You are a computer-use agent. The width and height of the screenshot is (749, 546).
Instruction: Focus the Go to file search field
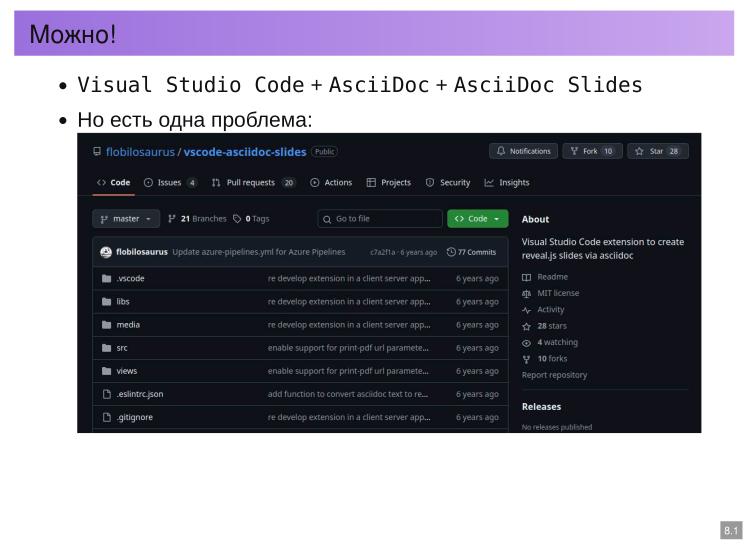tap(380, 219)
